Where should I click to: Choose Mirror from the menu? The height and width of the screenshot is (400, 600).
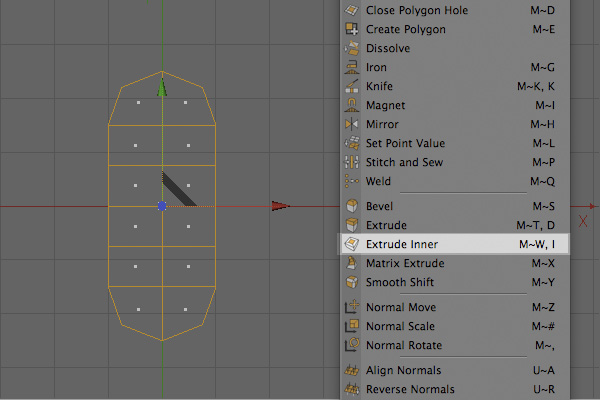click(x=455, y=124)
